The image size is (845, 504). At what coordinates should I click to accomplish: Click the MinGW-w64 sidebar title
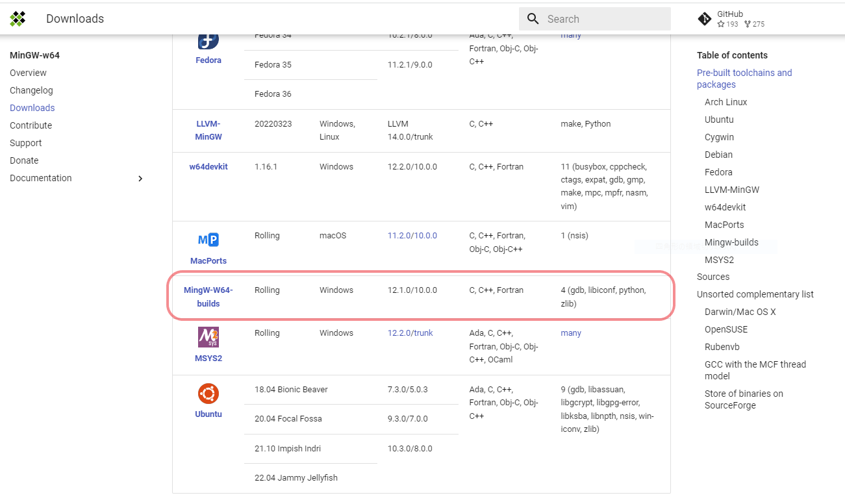pyautogui.click(x=34, y=55)
